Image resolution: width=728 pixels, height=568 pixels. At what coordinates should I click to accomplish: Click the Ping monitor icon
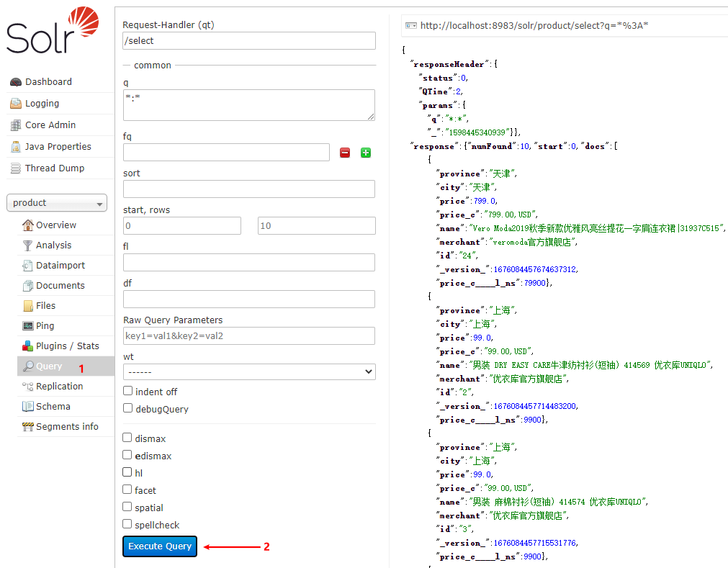coord(28,326)
